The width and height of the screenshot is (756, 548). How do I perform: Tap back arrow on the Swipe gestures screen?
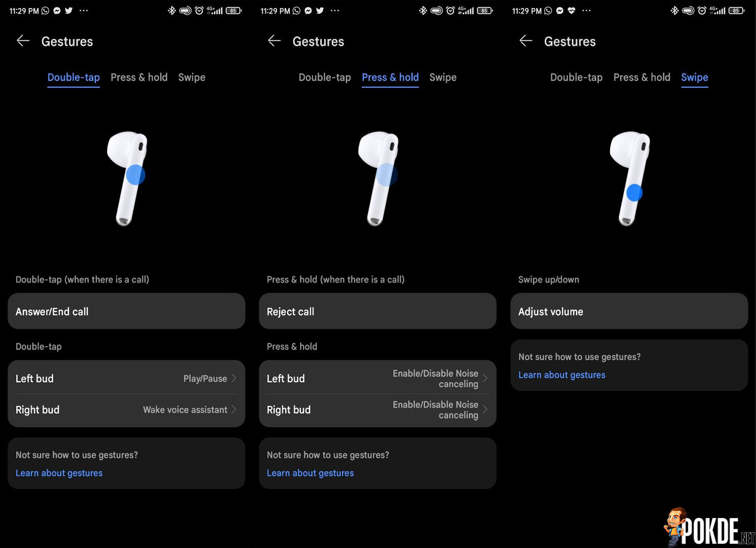(526, 41)
